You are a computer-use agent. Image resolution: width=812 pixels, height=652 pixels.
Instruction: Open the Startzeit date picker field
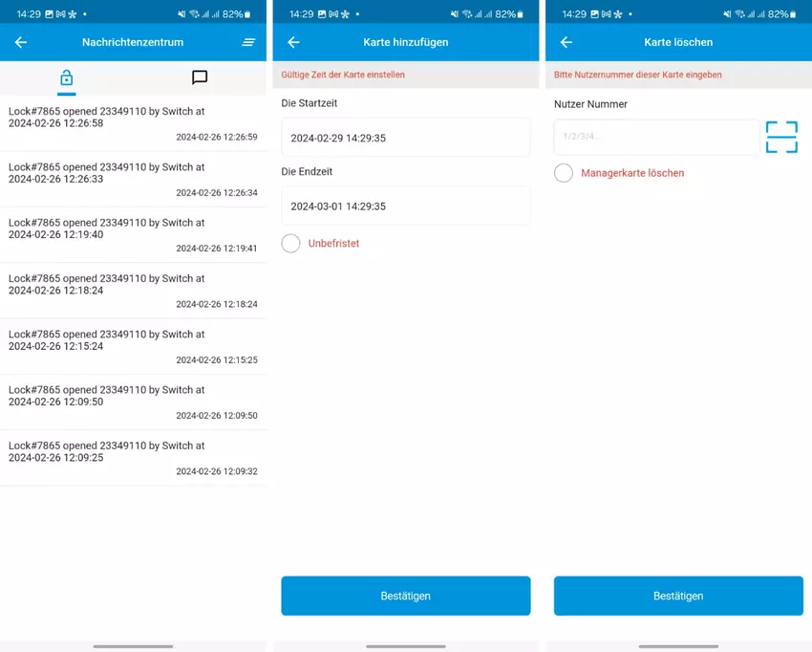[405, 138]
